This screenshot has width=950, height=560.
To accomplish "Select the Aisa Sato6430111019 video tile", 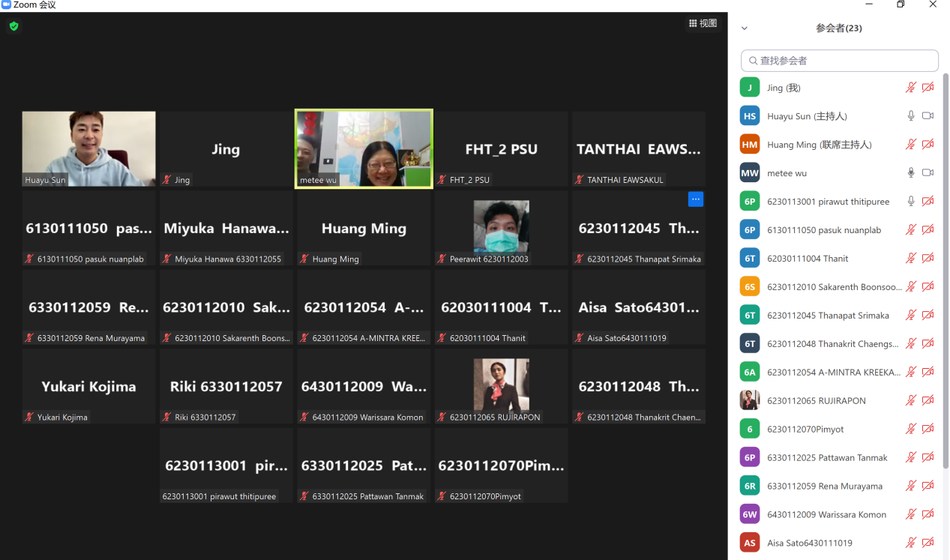I will 639,307.
